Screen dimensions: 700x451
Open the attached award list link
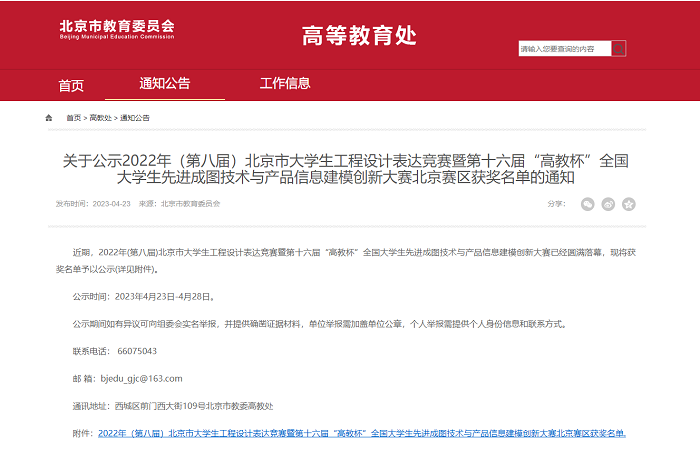click(362, 433)
